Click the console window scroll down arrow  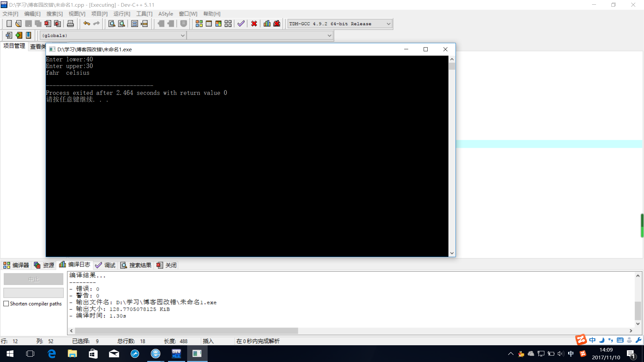pyautogui.click(x=452, y=253)
